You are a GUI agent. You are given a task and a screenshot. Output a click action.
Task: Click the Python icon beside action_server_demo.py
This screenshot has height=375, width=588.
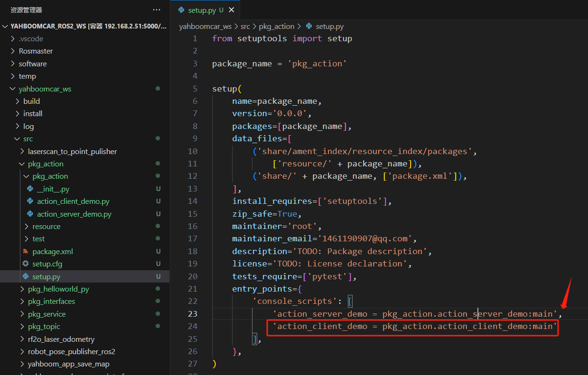coord(30,214)
